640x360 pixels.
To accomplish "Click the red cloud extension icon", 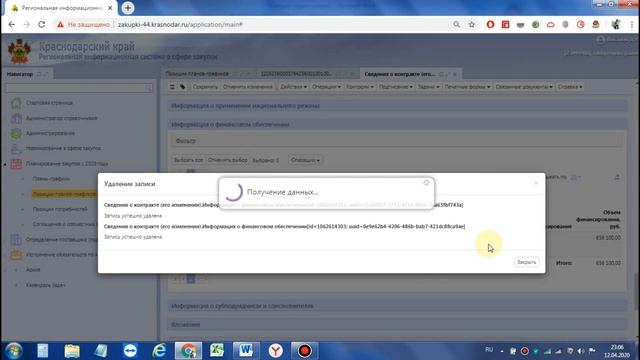I will pos(551,24).
